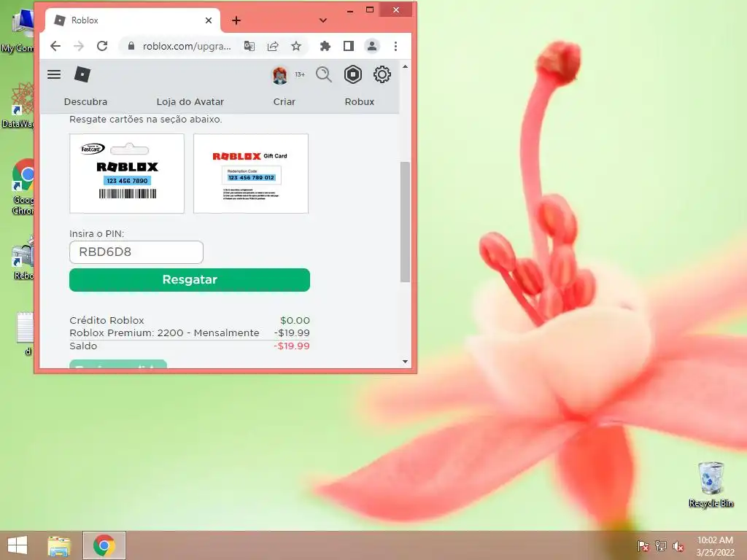Open a new Chrome tab
747x560 pixels.
[x=236, y=20]
